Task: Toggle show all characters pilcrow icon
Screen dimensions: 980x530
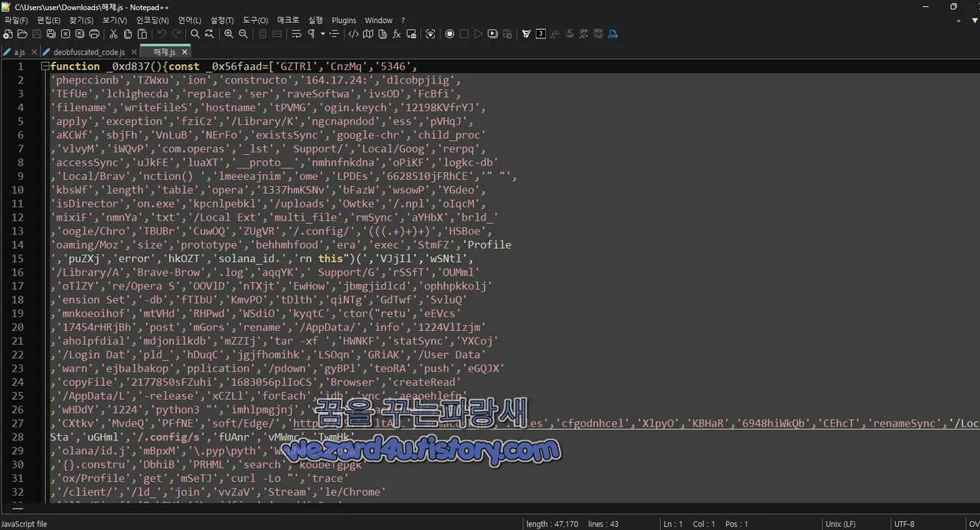Action: click(311, 34)
